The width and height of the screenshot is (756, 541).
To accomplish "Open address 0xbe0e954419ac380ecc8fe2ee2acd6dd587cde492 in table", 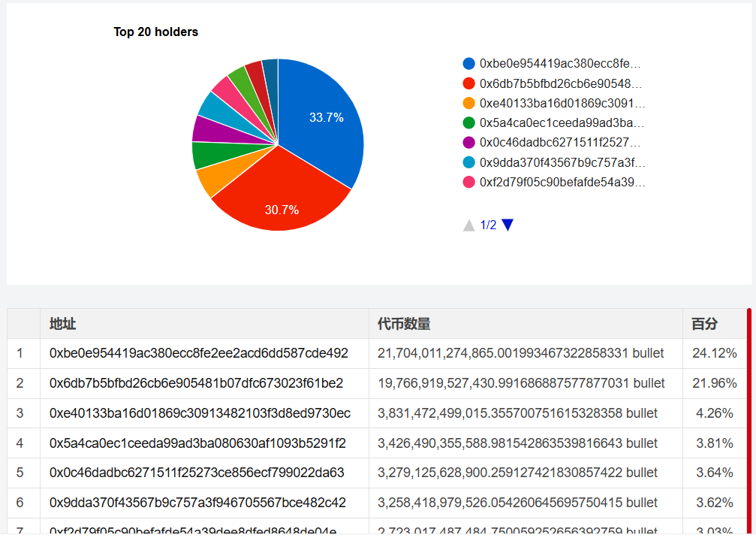I will tap(198, 353).
